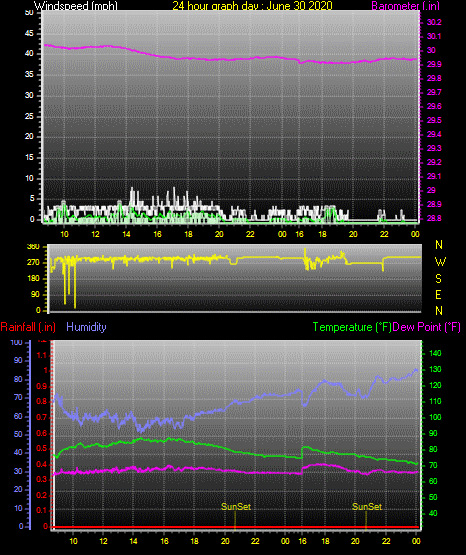Click wind direction scale value 180

pyautogui.click(x=33, y=279)
